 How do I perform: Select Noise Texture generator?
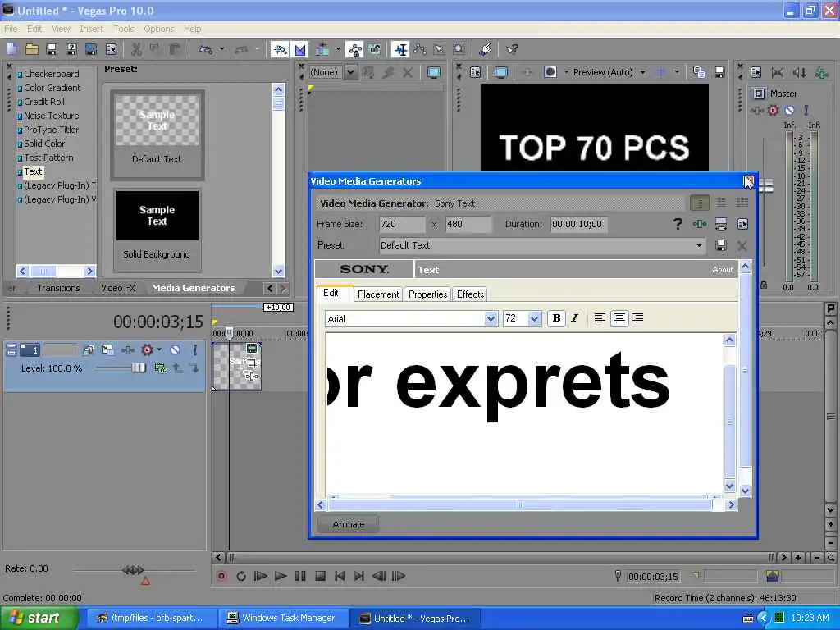[x=52, y=116]
